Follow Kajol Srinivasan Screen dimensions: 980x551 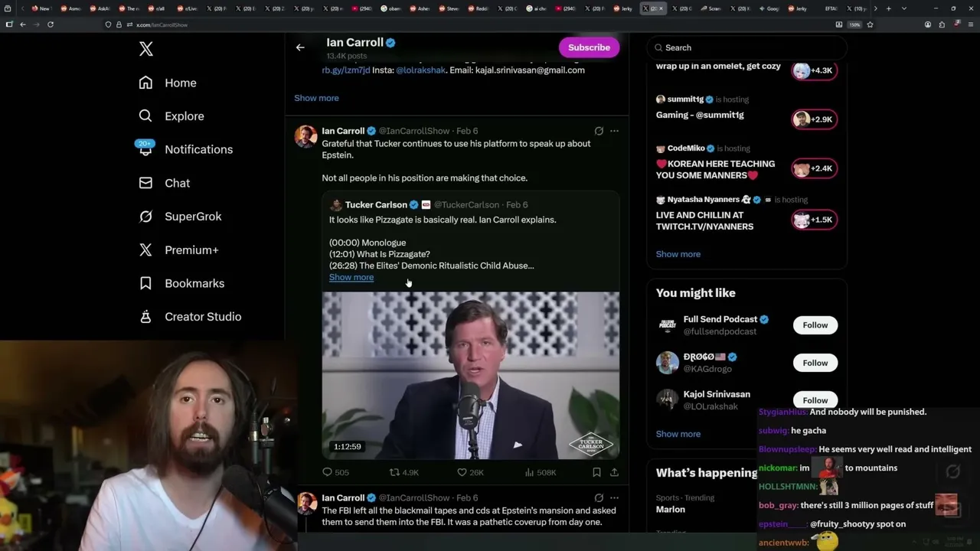point(815,399)
